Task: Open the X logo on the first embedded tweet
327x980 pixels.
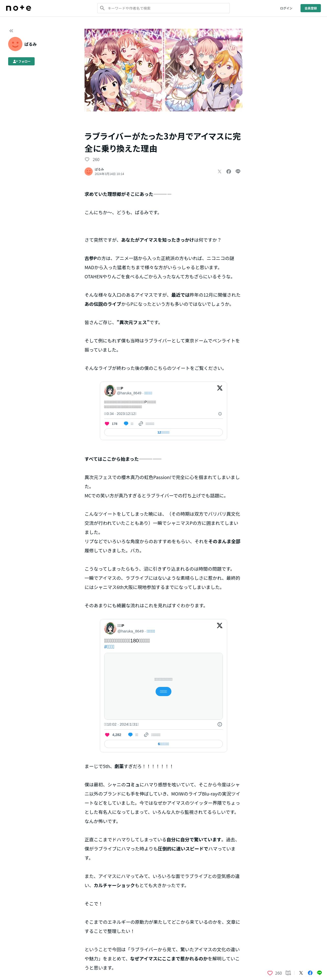Action: pos(220,388)
